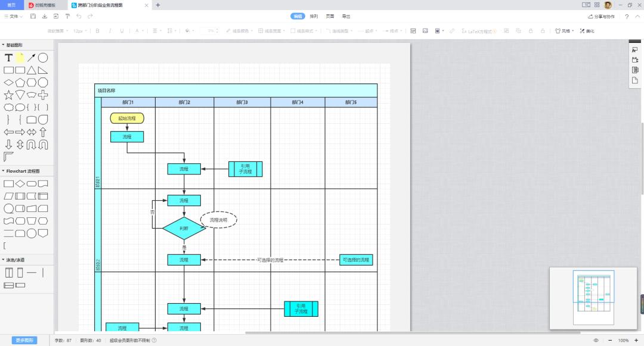Open the font family dropdown
The image size is (644, 346).
coord(57,31)
